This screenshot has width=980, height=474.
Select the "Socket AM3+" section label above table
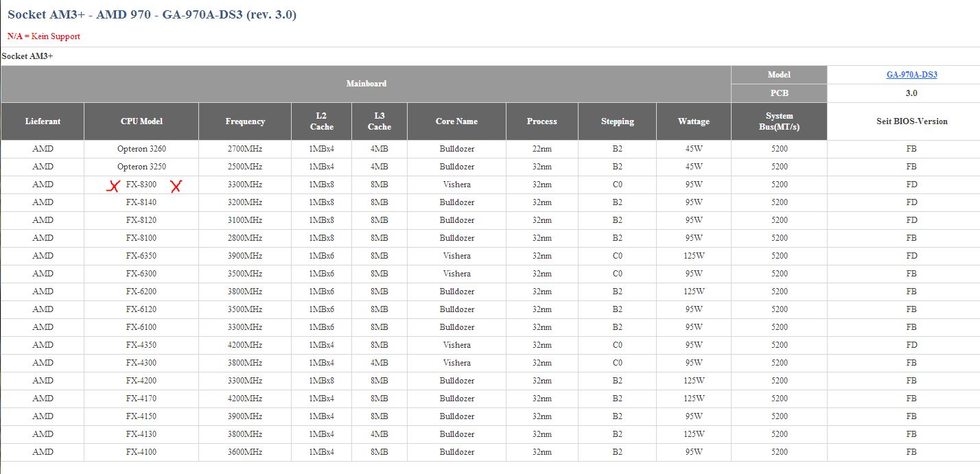tap(27, 56)
